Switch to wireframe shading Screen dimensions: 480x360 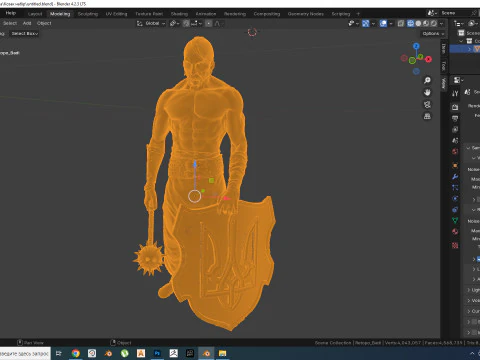click(411, 23)
